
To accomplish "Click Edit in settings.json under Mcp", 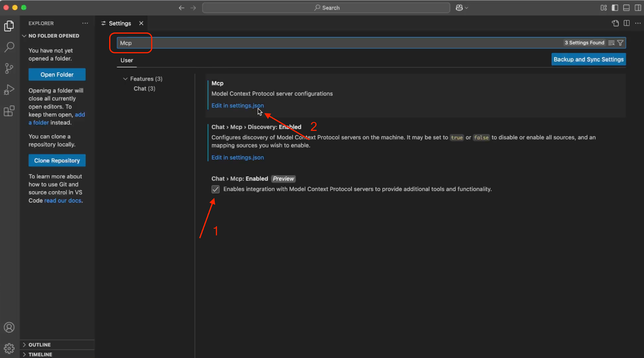I will pos(237,105).
